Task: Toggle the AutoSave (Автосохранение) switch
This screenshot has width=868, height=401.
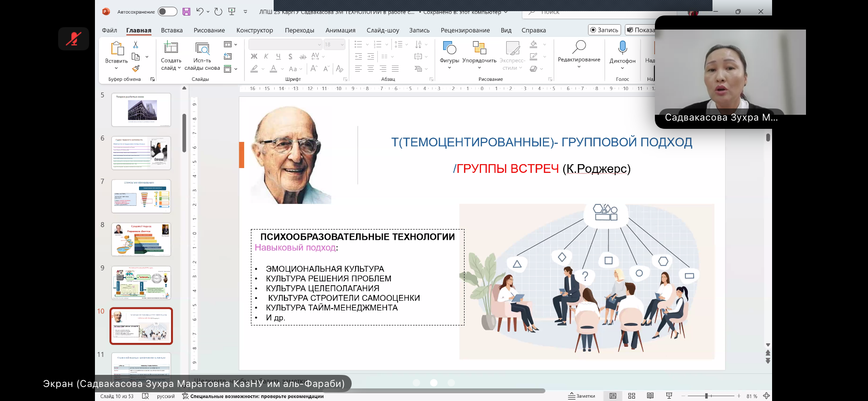Action: click(x=168, y=12)
